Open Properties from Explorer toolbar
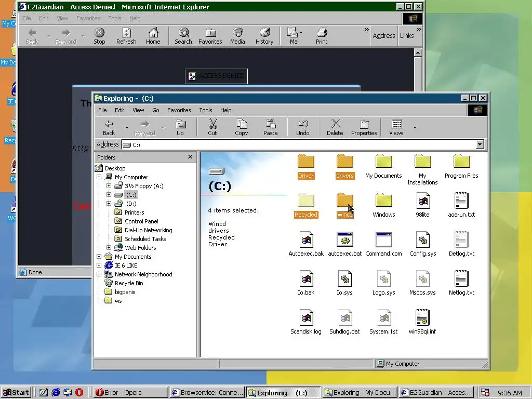This screenshot has height=399, width=532. click(364, 127)
